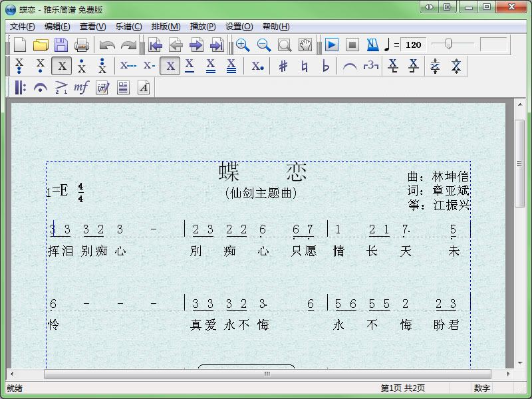Fit the page with zoom-box icon
This screenshot has width=532, height=399.
click(285, 45)
